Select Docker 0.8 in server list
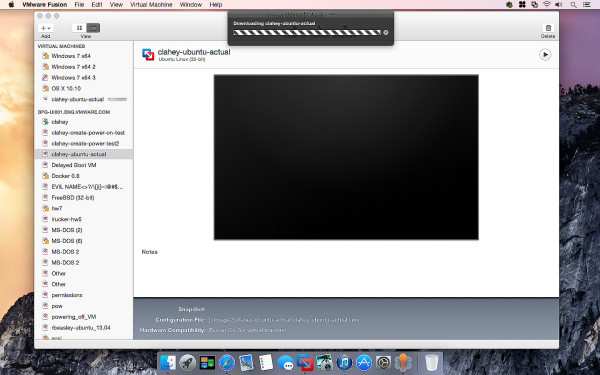The height and width of the screenshot is (375, 600). 65,176
